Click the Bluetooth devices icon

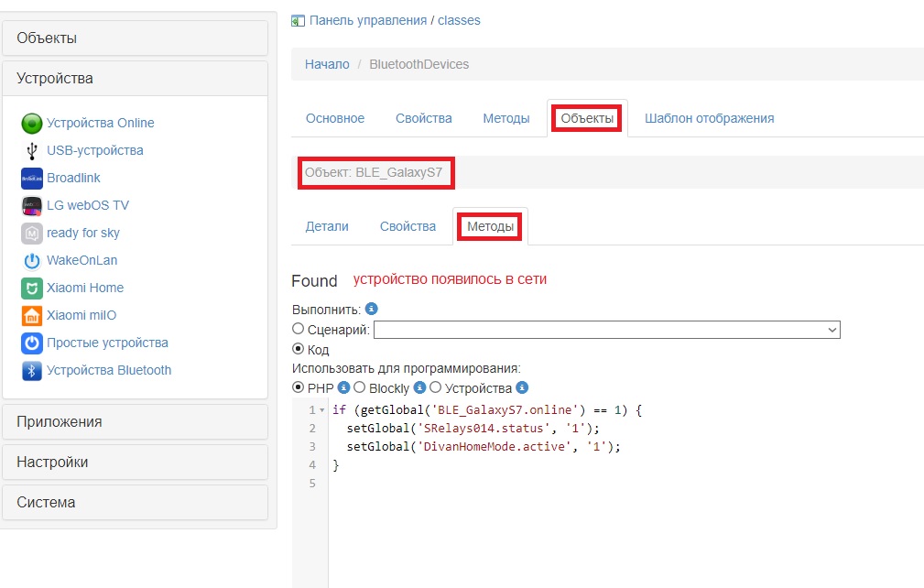(x=32, y=371)
